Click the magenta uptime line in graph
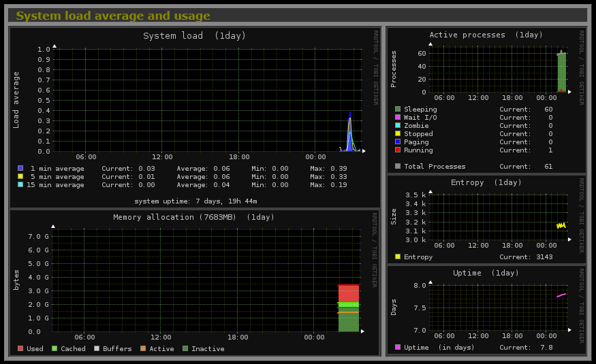The width and height of the screenshot is (596, 364). [561, 295]
